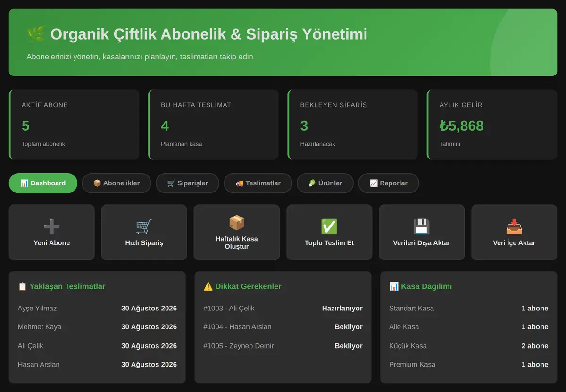The height and width of the screenshot is (392, 566).
Task: Click the header subtitle about managing subscribers
Action: click(x=140, y=57)
